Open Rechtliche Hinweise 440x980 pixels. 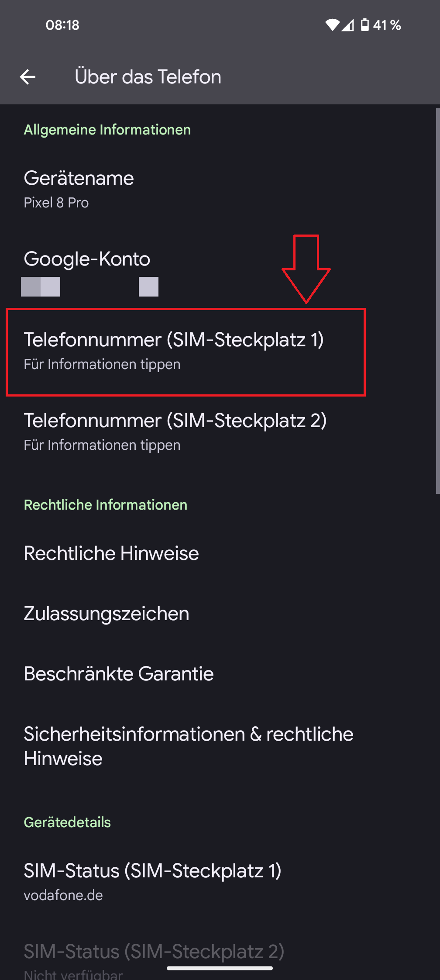(111, 553)
